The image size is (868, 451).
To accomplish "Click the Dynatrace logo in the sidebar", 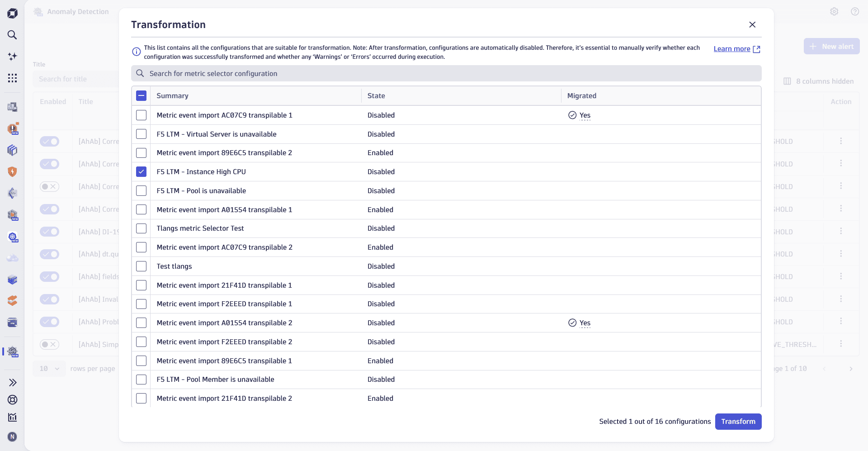I will coord(12,13).
